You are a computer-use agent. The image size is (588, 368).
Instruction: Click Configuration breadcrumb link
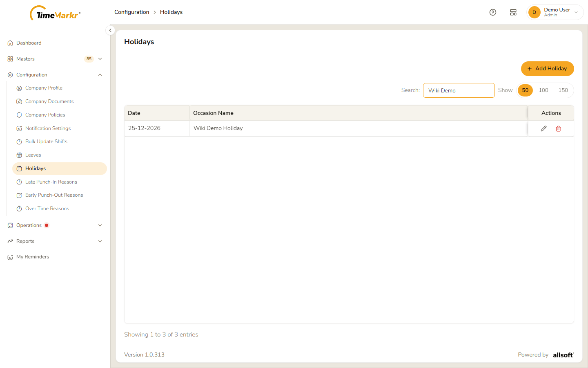click(132, 12)
